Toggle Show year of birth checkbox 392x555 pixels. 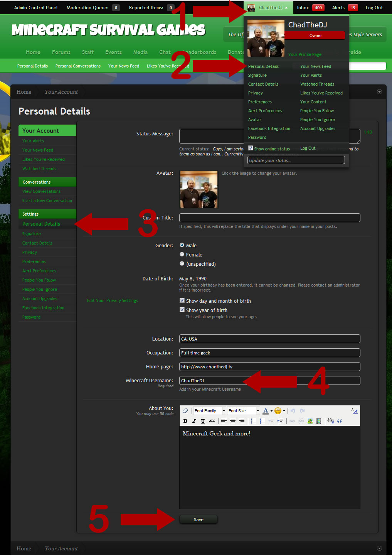[182, 310]
